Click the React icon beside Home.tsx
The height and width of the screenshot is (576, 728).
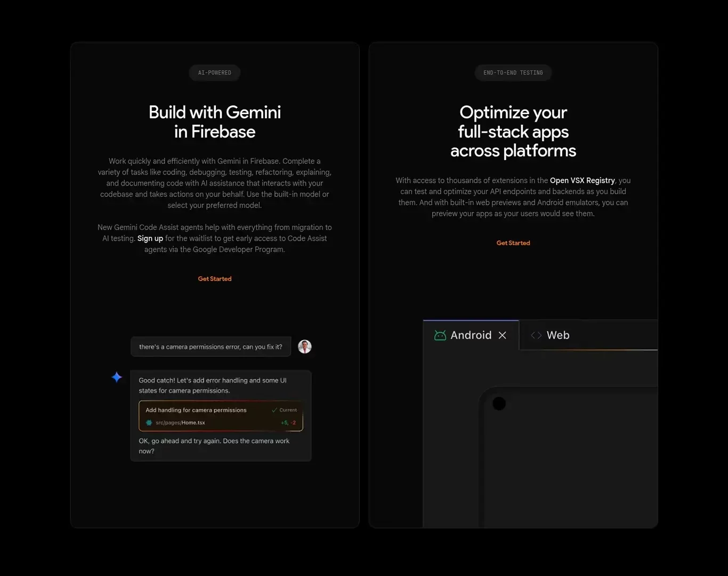(x=149, y=422)
